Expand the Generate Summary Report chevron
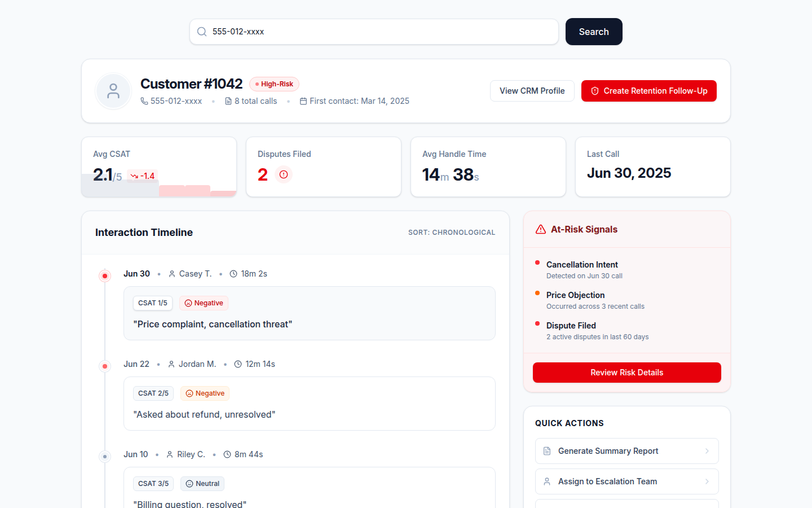The image size is (812, 508). click(707, 451)
